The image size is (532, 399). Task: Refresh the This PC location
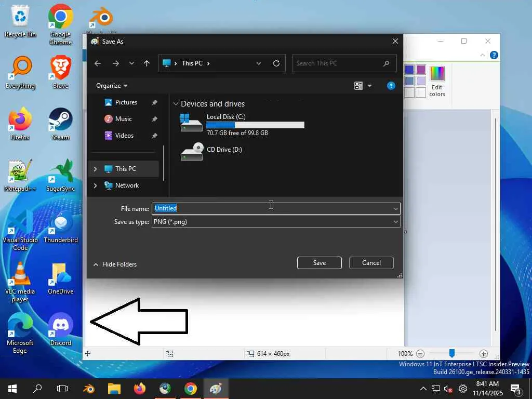pos(276,63)
